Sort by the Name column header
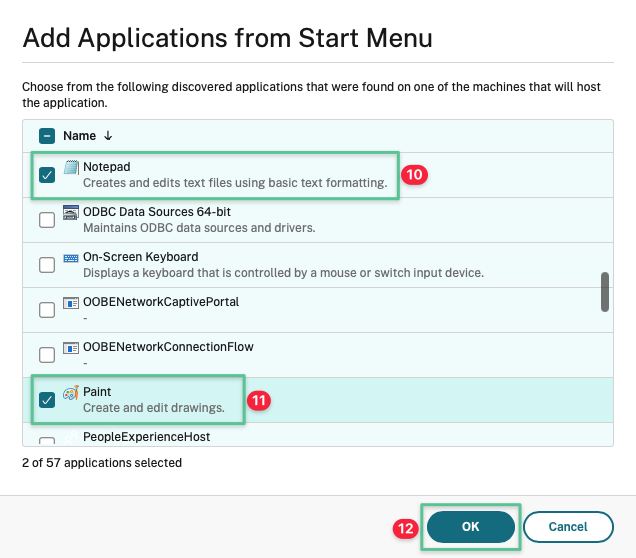 [79, 136]
